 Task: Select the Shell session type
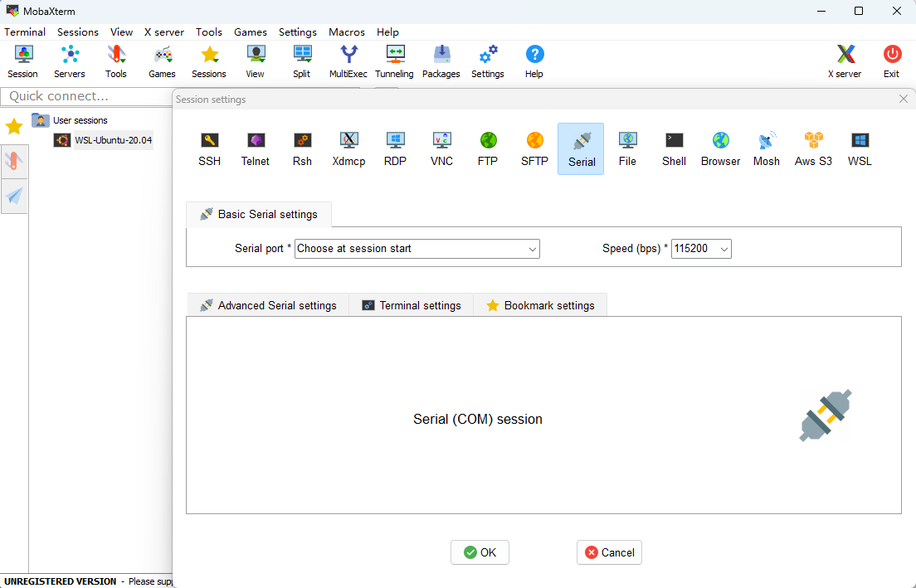click(x=675, y=149)
